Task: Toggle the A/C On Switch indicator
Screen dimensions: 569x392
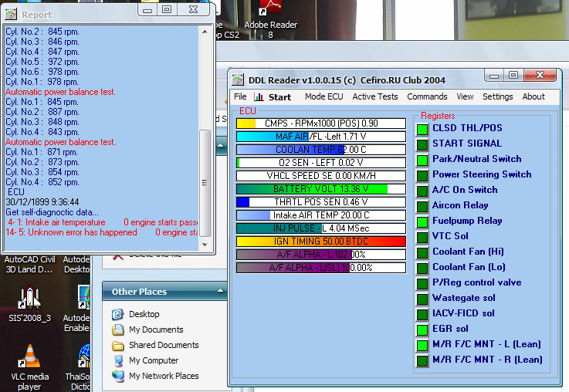Action: (422, 191)
